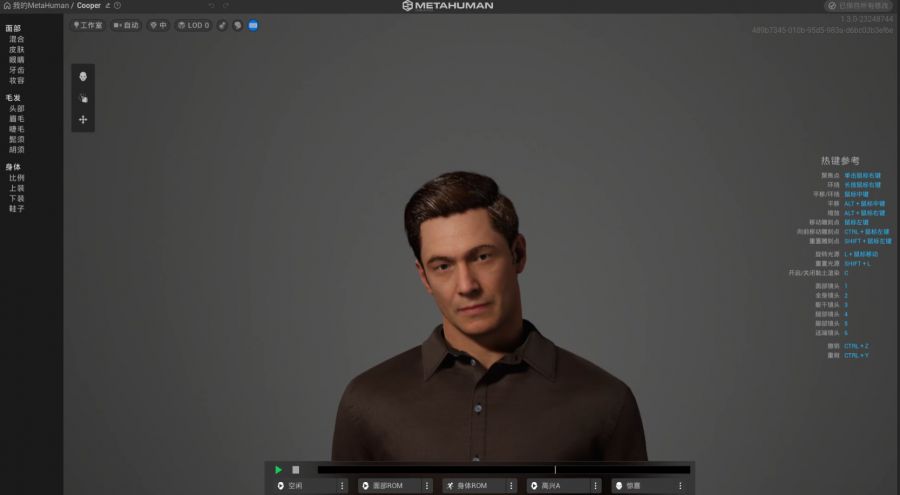Viewport: 900px width, 495px height.
Task: Select the 身体ROM animation clip
Action: coord(479,486)
